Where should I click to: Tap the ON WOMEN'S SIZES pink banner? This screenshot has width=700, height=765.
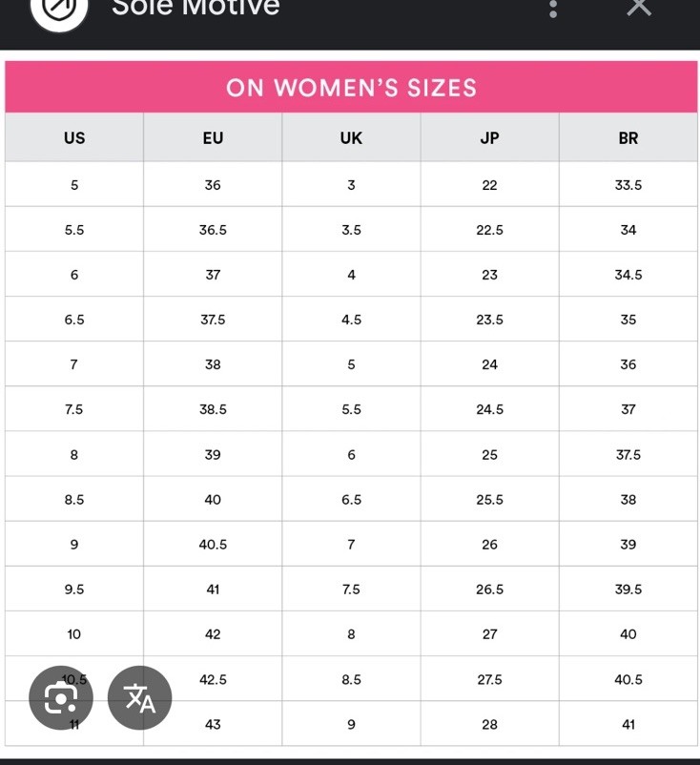[351, 88]
